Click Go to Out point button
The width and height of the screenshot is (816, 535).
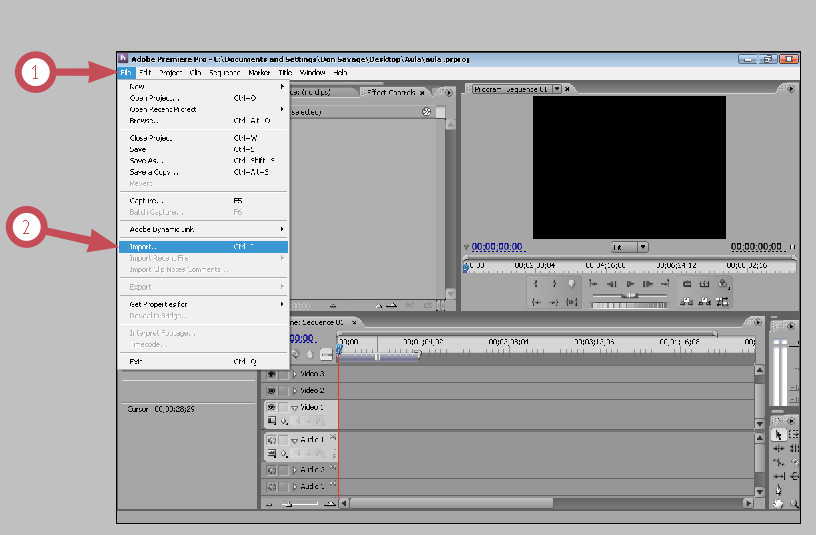pyautogui.click(x=554, y=302)
